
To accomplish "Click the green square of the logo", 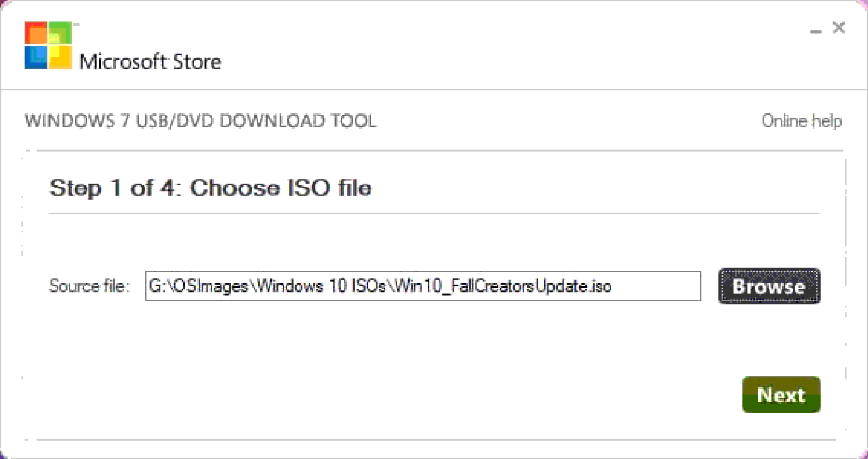I will (x=61, y=32).
